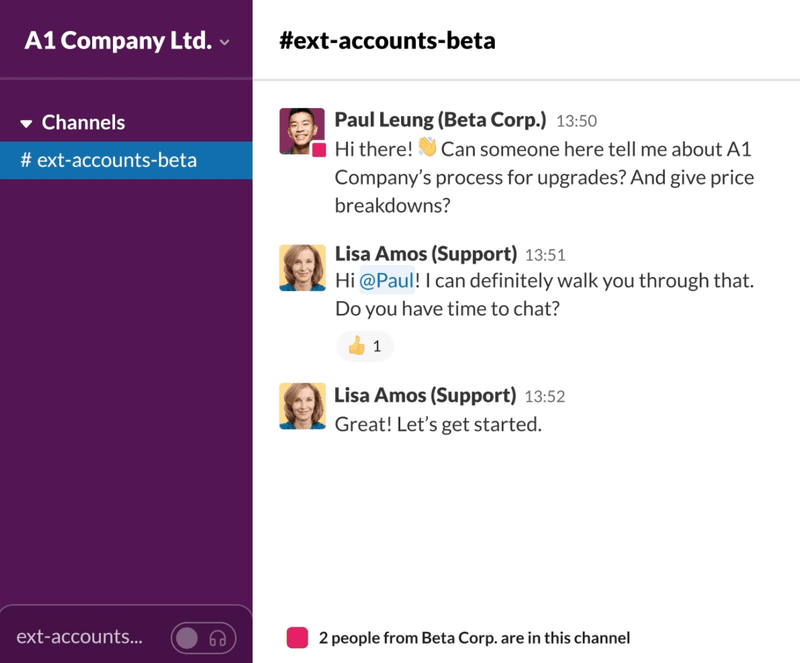Click Lisa Amos's avatar on her second message
This screenshot has width=800, height=663.
302,406
